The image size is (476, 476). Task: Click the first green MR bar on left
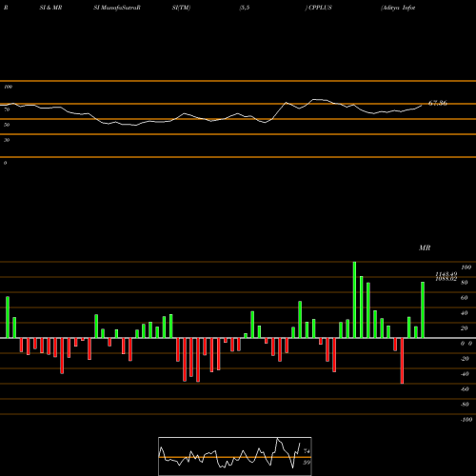tap(8, 317)
